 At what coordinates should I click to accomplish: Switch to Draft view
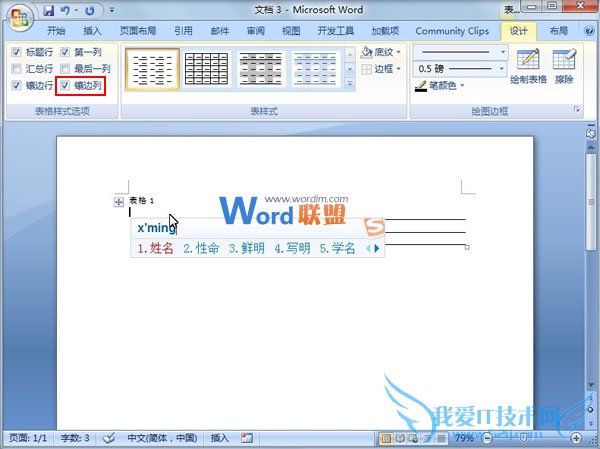point(441,438)
